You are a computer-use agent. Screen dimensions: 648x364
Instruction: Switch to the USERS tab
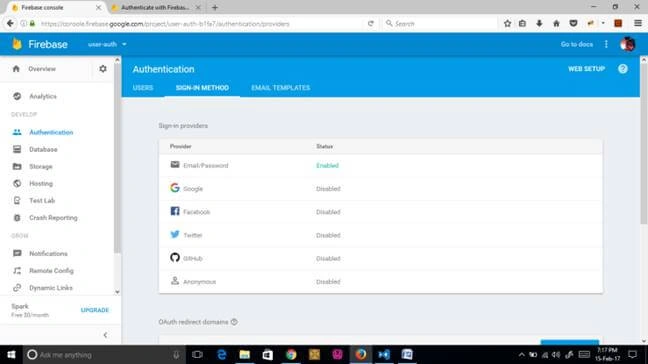coord(143,88)
